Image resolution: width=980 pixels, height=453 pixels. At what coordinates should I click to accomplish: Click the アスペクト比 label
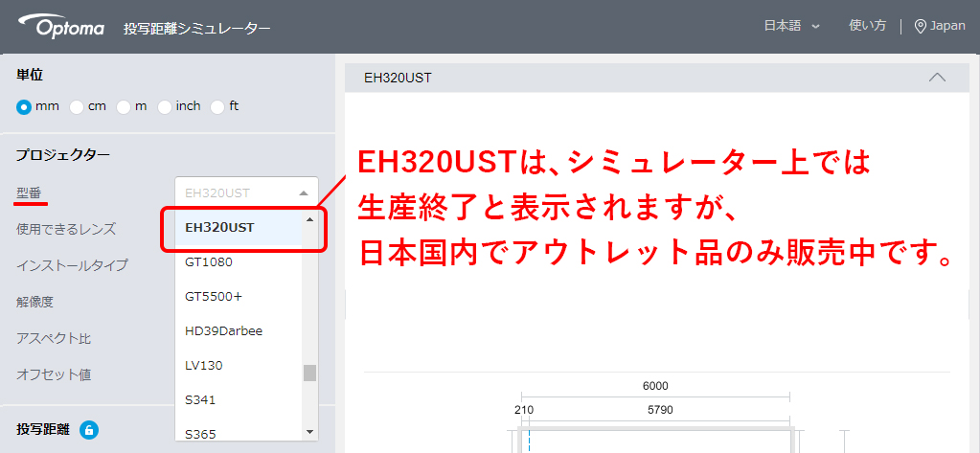54,339
